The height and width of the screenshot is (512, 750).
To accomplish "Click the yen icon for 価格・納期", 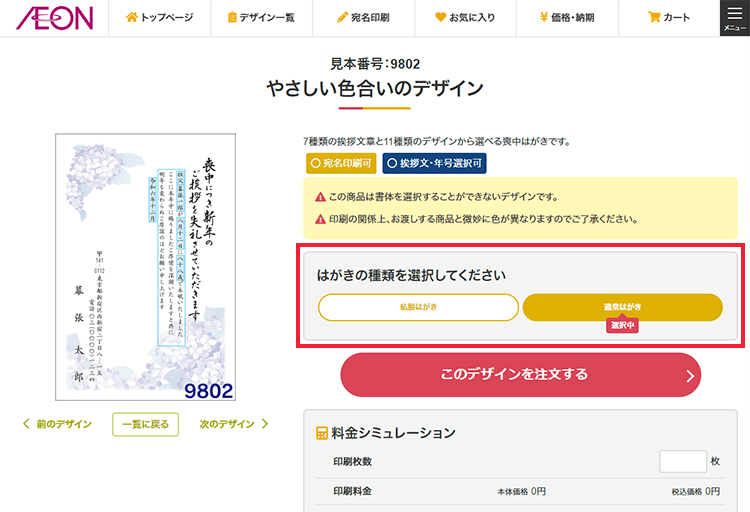I will pos(543,17).
